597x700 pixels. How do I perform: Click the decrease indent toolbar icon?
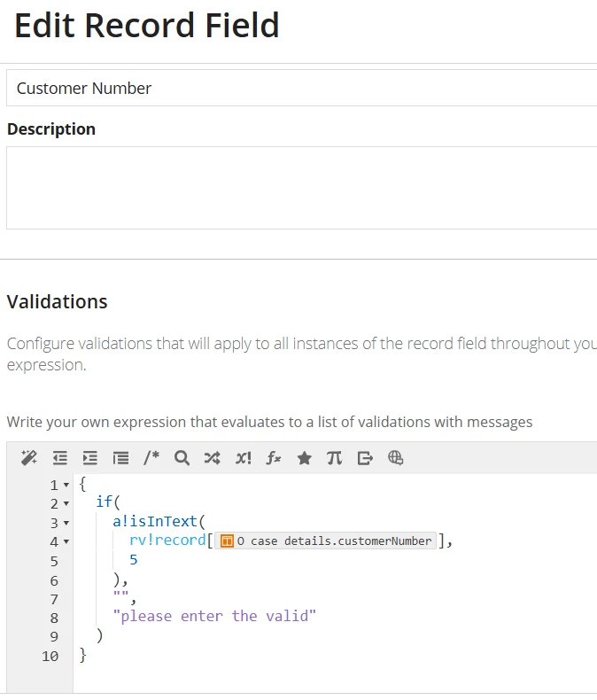click(60, 458)
